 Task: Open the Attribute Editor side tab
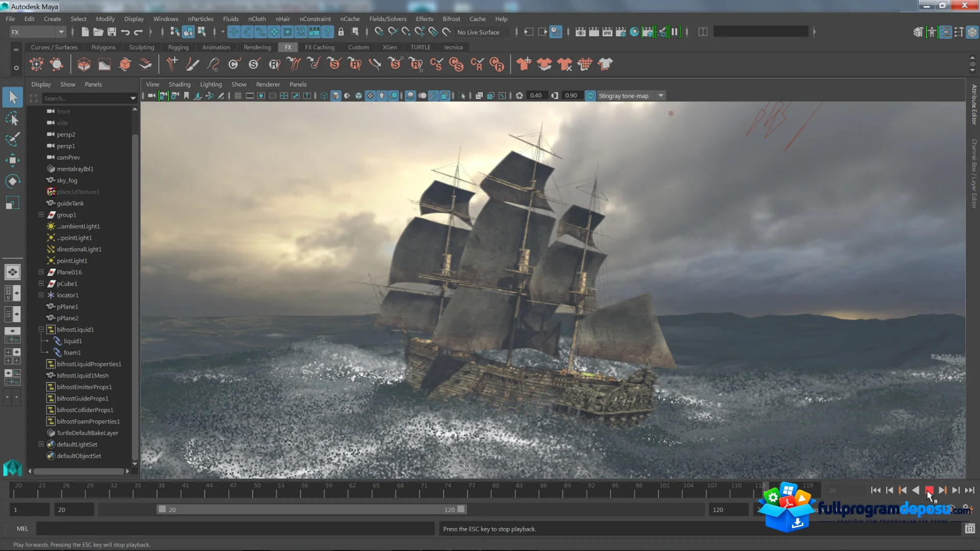(x=974, y=105)
